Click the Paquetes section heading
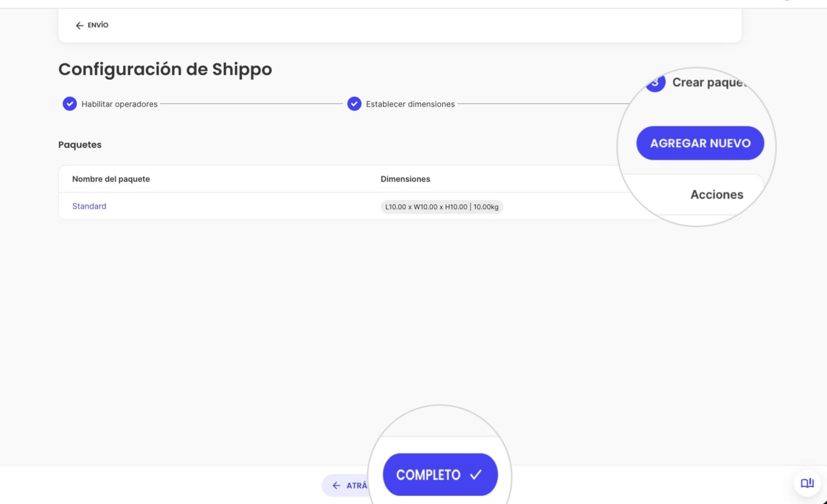This screenshot has width=827, height=504. (80, 145)
